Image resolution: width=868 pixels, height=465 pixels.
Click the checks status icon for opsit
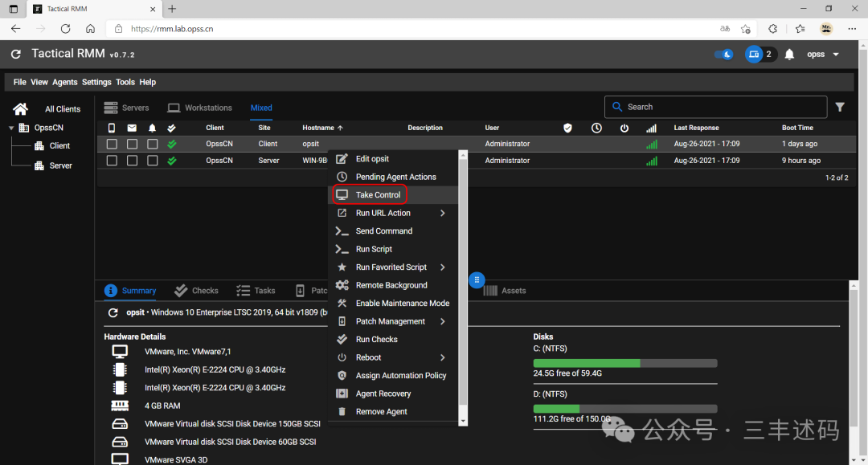[172, 144]
